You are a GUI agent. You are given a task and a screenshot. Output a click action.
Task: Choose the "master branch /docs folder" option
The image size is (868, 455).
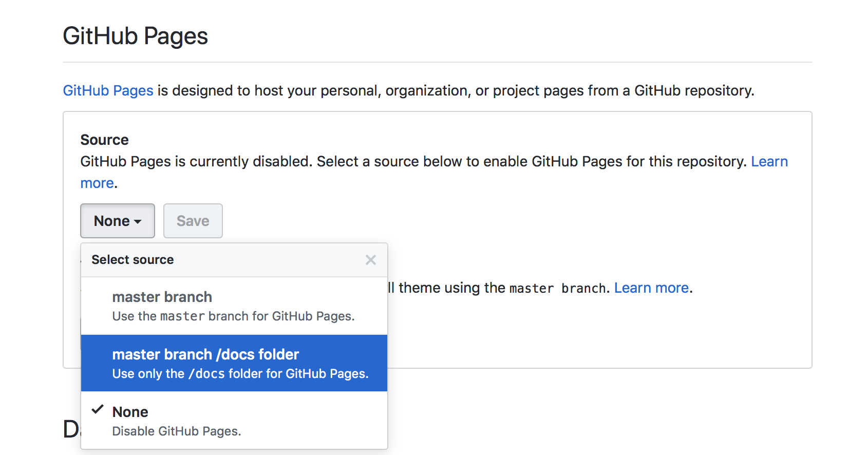[205, 355]
